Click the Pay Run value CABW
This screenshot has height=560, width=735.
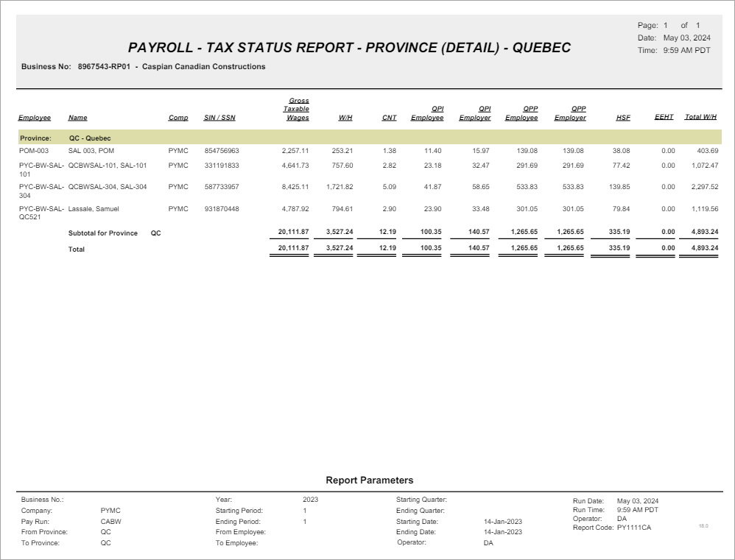[x=110, y=521]
